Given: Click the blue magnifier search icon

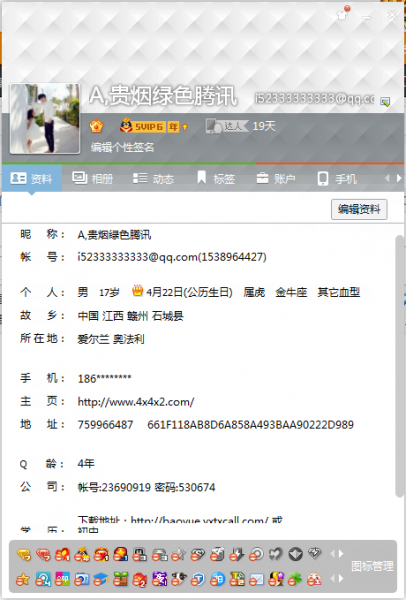Looking at the screenshot, I should point(43,579).
